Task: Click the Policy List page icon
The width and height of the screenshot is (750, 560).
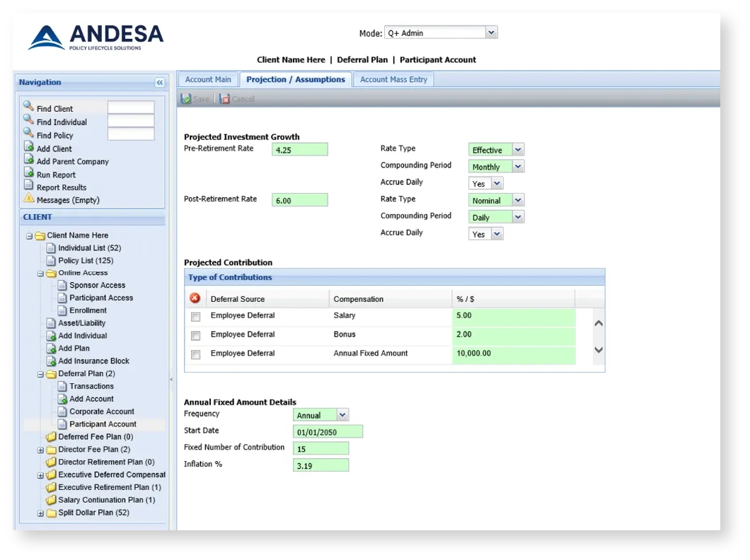Action: pos(51,260)
